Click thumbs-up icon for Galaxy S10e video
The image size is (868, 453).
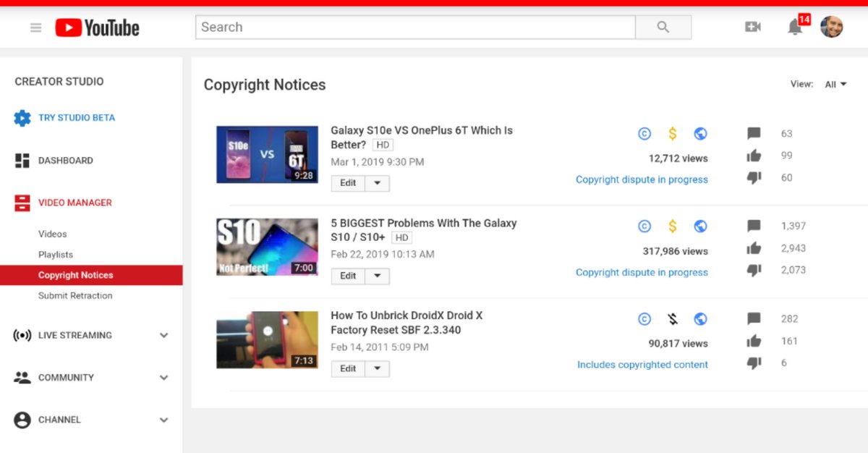tap(754, 156)
